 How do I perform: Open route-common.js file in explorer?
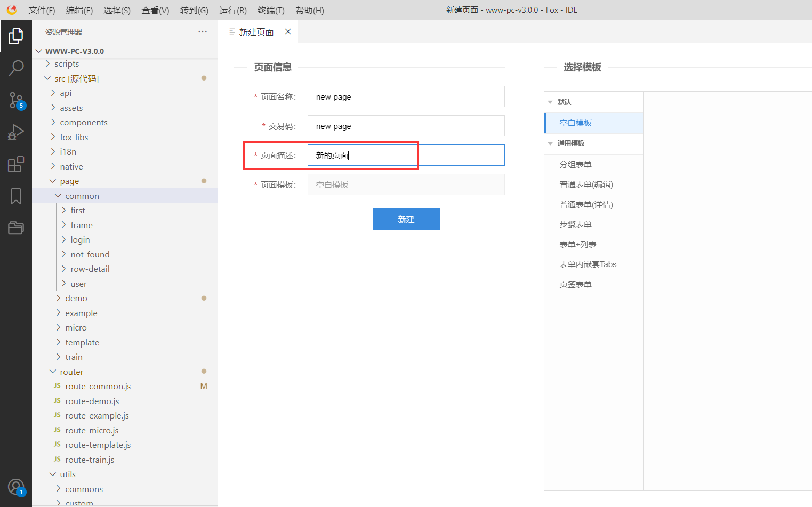pyautogui.click(x=98, y=387)
